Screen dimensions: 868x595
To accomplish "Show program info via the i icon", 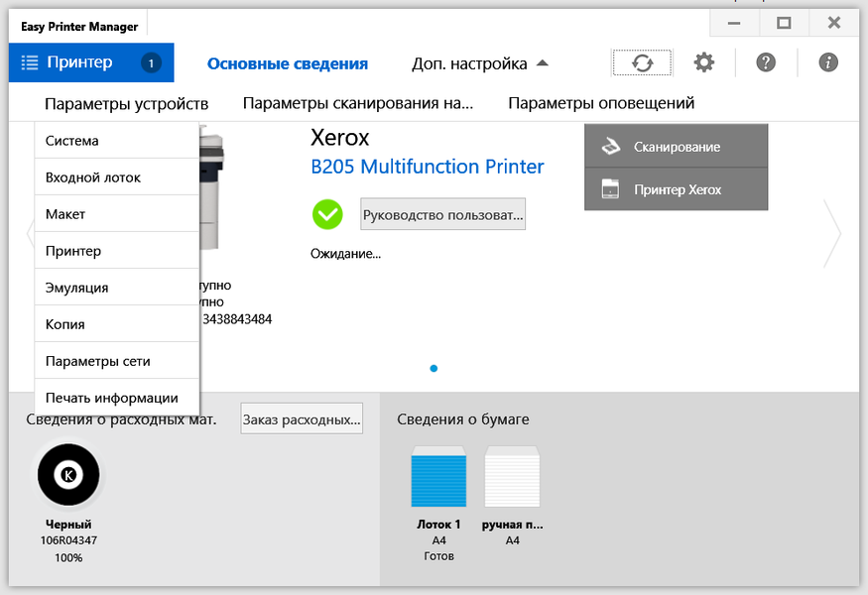I will [828, 62].
